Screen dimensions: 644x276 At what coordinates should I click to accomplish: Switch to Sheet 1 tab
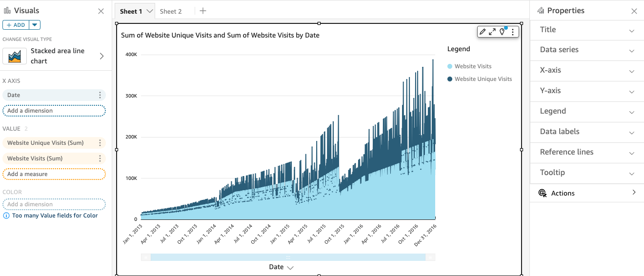coord(131,11)
